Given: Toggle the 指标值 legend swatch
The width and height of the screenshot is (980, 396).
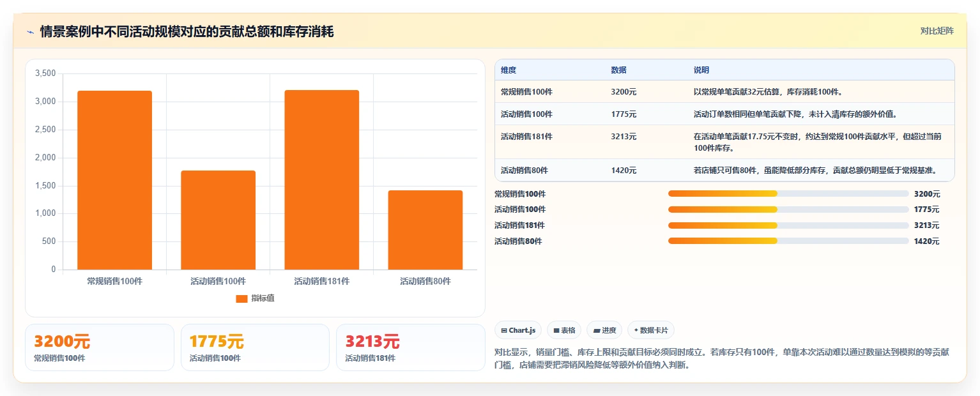Looking at the screenshot, I should (x=241, y=298).
